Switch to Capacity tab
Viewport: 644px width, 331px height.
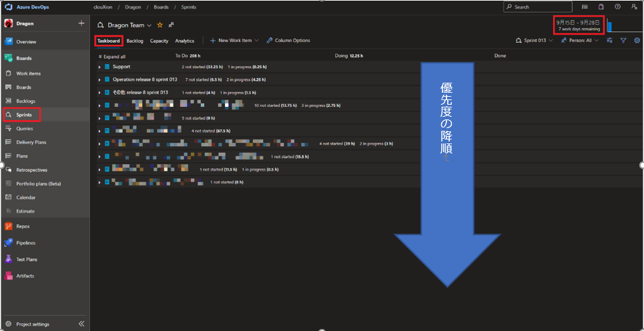tap(159, 41)
